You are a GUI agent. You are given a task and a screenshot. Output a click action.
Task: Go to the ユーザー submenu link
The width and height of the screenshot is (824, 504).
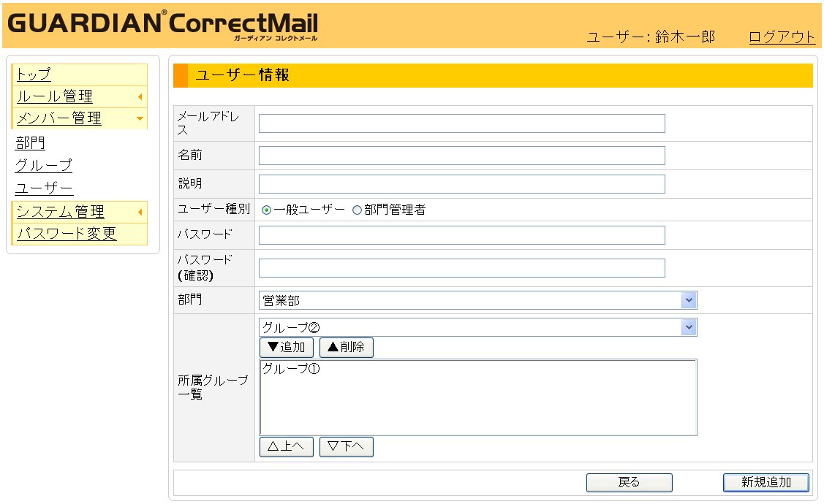tap(44, 188)
